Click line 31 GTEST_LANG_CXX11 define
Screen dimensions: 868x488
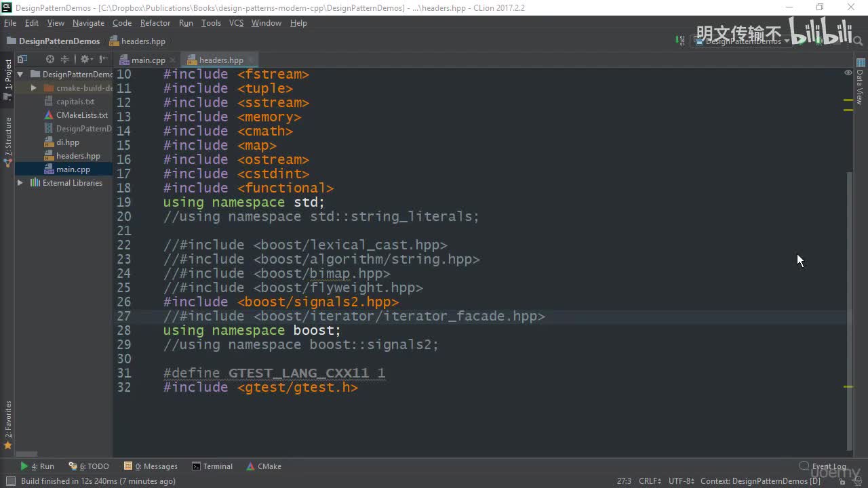click(x=274, y=373)
